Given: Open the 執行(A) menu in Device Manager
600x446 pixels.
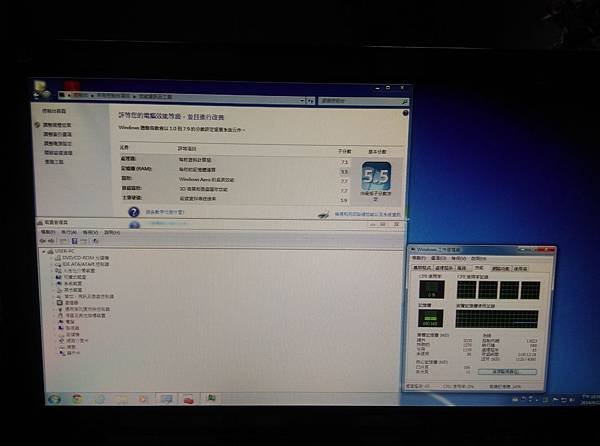Looking at the screenshot, I should point(69,232).
